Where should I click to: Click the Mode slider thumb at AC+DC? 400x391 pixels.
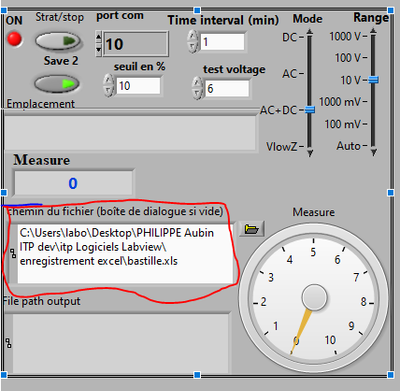point(310,110)
